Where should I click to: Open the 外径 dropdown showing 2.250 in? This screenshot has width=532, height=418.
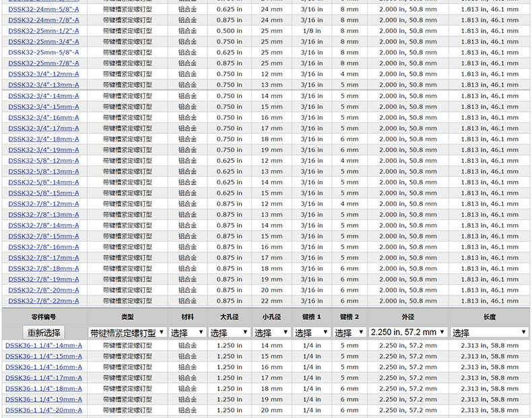click(x=407, y=333)
